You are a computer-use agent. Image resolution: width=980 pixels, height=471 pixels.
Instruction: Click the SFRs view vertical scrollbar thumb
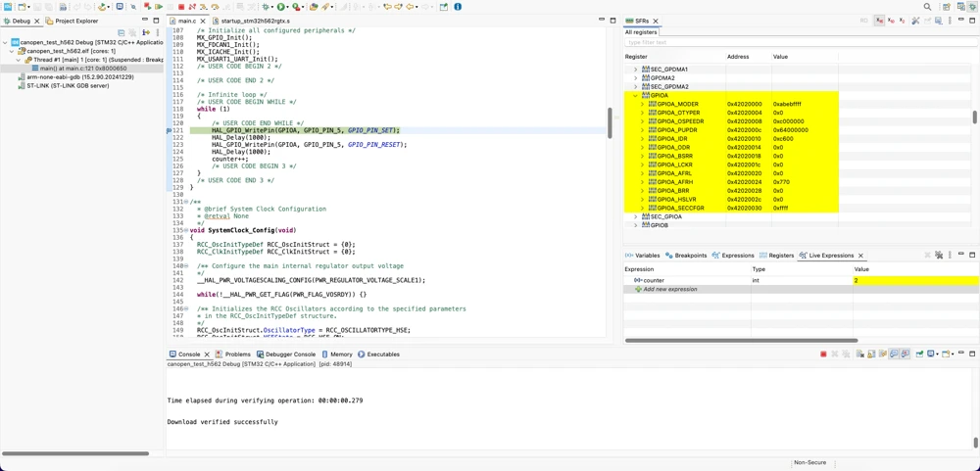974,117
